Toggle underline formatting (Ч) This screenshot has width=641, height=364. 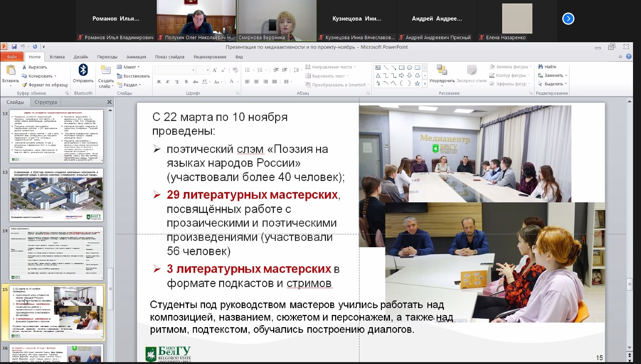pyautogui.click(x=177, y=82)
